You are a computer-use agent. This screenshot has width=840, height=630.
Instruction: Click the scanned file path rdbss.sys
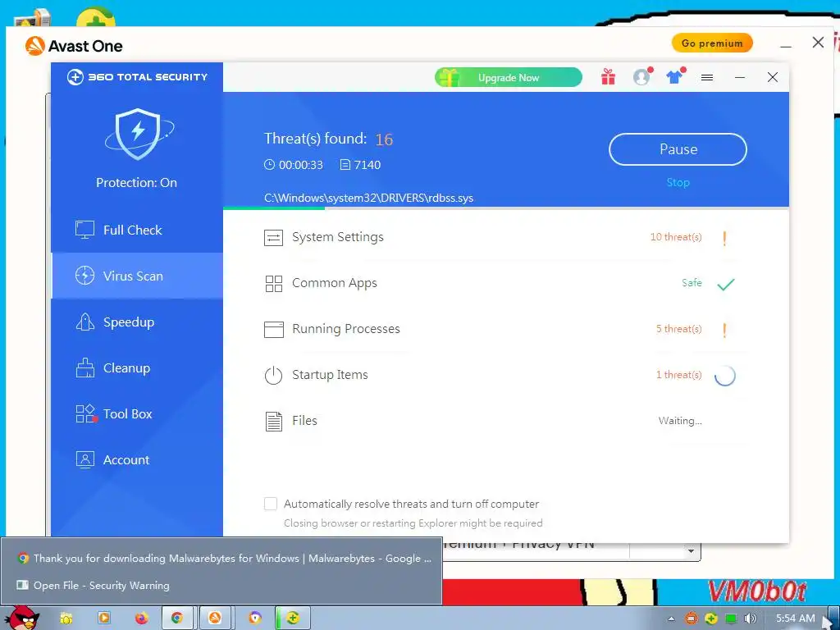[368, 199]
